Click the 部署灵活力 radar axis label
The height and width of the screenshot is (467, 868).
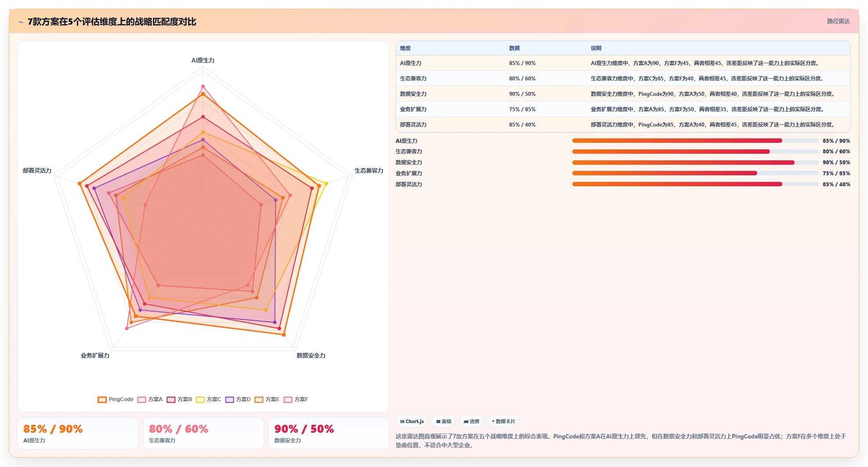[37, 171]
